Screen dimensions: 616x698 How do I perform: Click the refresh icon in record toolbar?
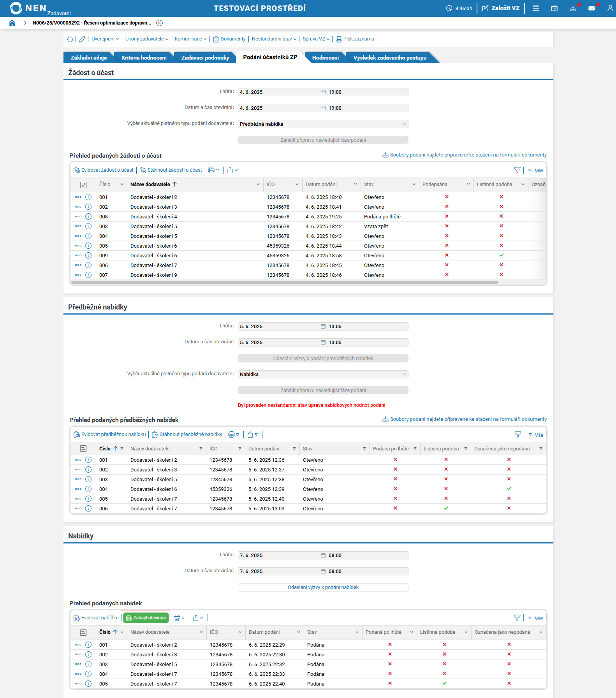click(x=70, y=39)
